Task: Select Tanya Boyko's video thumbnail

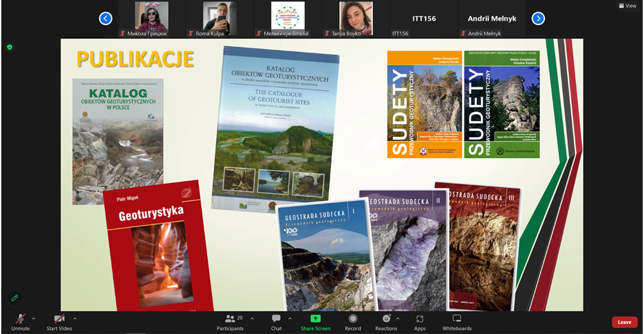Action: coord(356,19)
